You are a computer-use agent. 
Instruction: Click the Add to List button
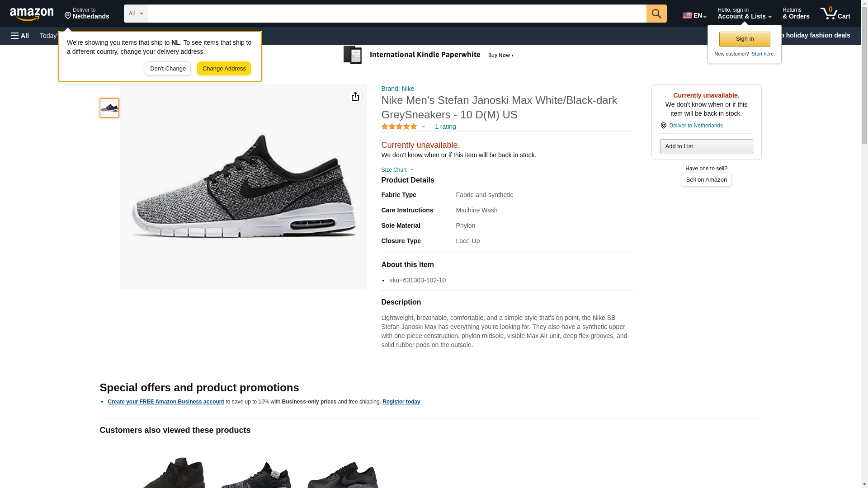click(706, 146)
